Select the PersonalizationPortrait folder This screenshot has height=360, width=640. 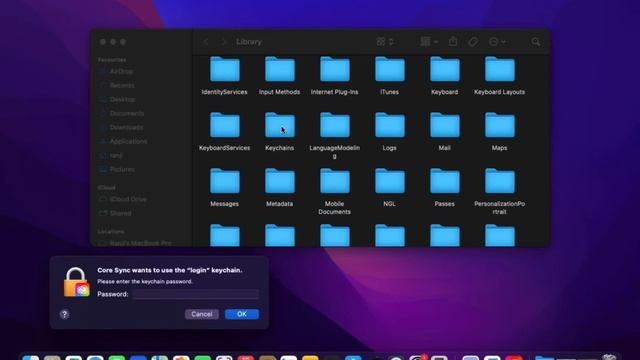pos(500,191)
